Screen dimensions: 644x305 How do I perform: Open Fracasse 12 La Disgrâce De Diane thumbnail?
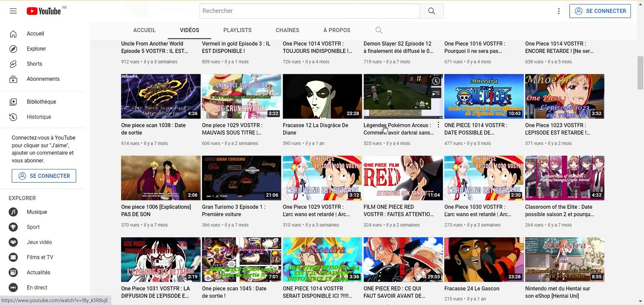point(322,96)
